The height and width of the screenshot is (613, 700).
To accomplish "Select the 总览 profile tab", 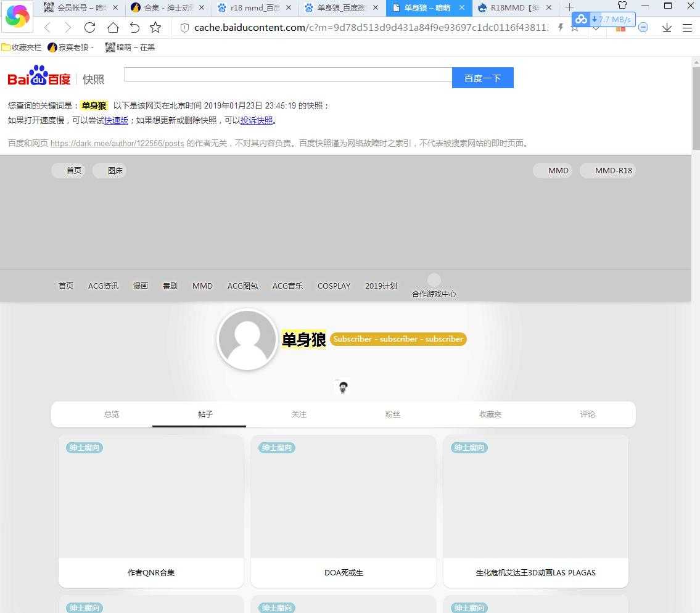I will click(112, 414).
